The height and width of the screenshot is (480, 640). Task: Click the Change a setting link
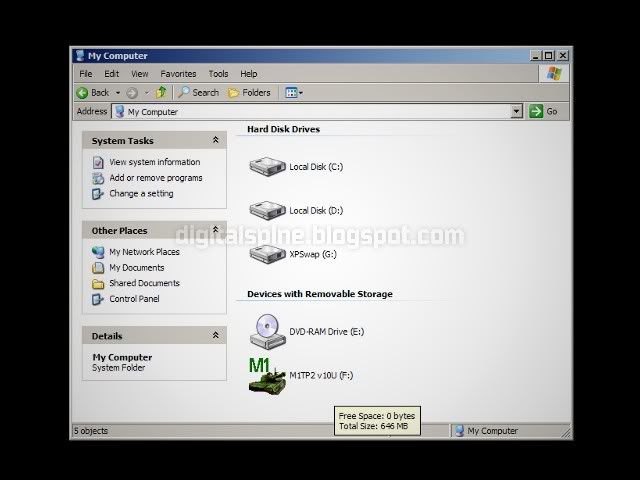(141, 193)
